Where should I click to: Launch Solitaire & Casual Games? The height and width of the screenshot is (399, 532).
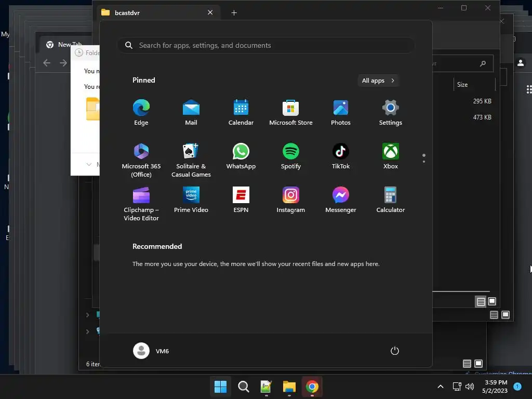pos(191,160)
